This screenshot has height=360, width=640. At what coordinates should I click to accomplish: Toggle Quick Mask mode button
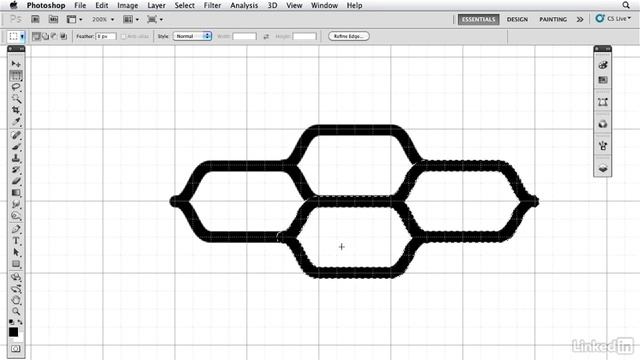tap(16, 349)
